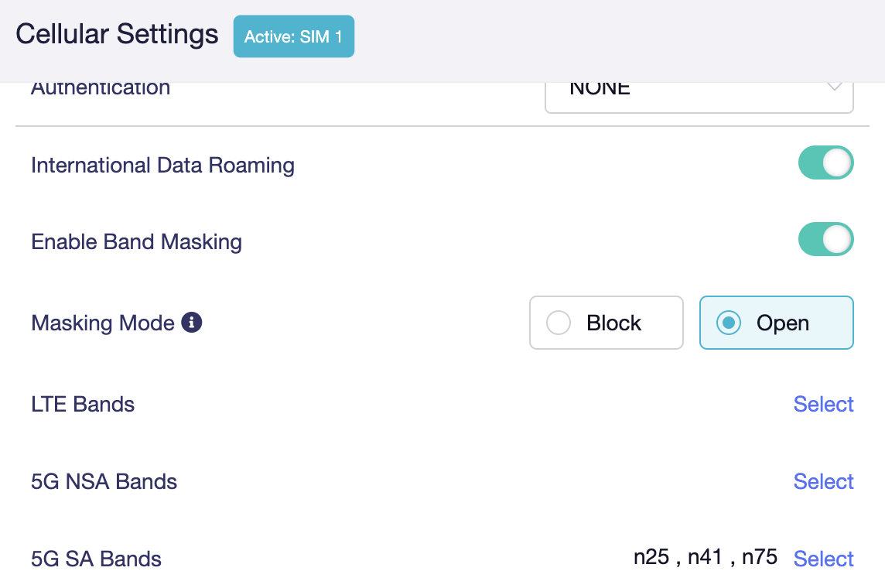Expand the Authentication dropdown chevron arrow
885x588 pixels.
point(834,87)
